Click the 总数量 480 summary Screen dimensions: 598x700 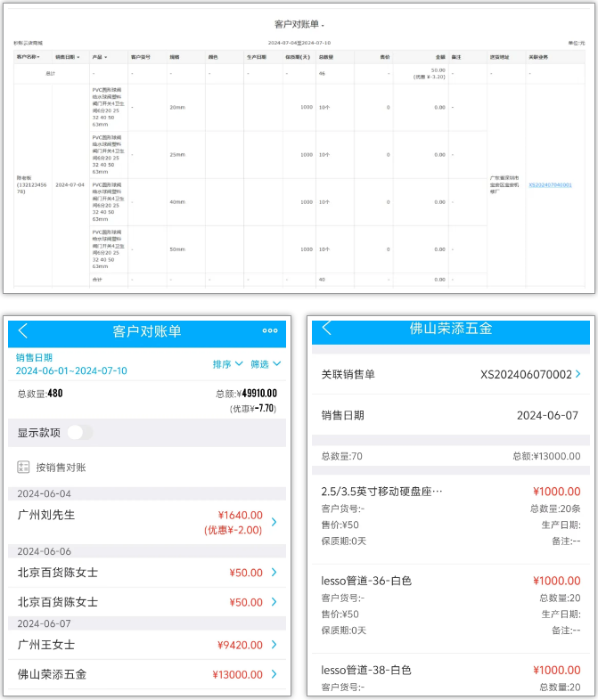coord(40,394)
